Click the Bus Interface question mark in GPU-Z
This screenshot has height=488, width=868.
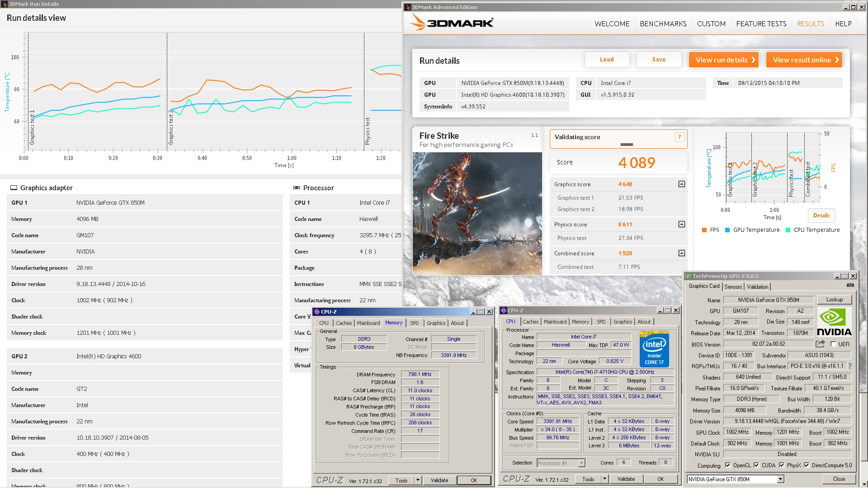[850, 366]
